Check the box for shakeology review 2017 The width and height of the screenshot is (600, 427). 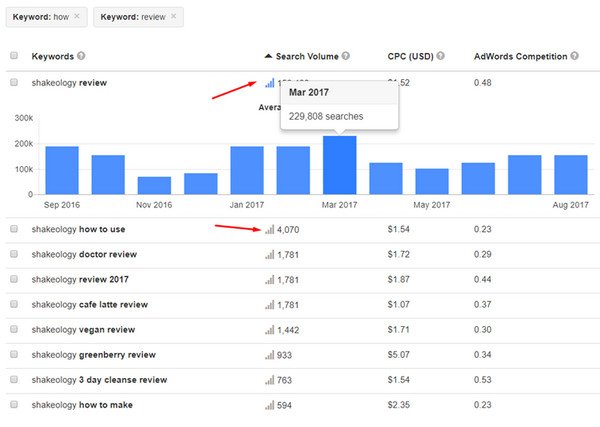coord(14,279)
